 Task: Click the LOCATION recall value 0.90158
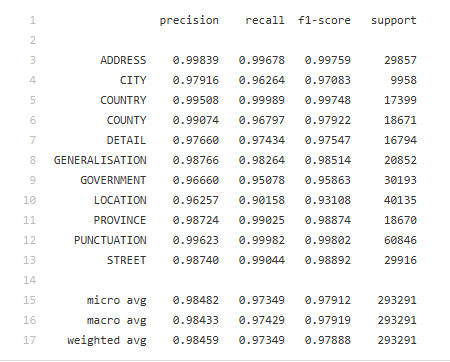(x=262, y=200)
